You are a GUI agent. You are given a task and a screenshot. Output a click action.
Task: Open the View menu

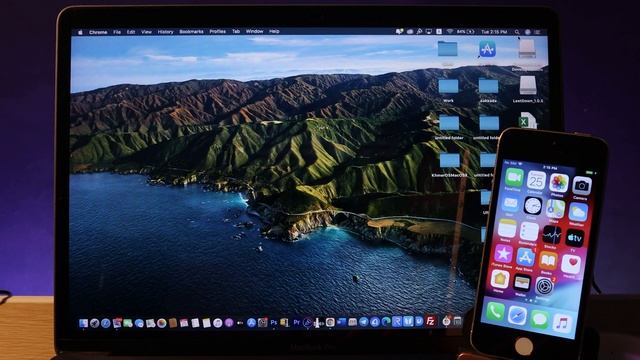point(146,32)
